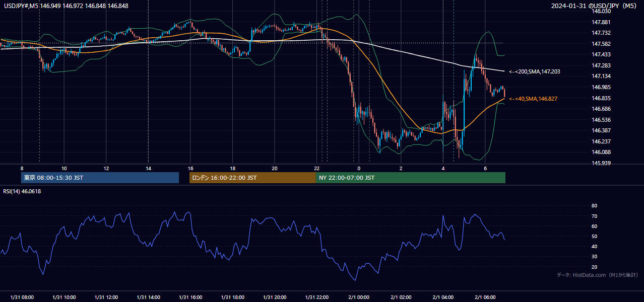Image resolution: width=644 pixels, height=302 pixels.
Task: Click the 1/31 22:00 time axis label
Action: coord(316,297)
